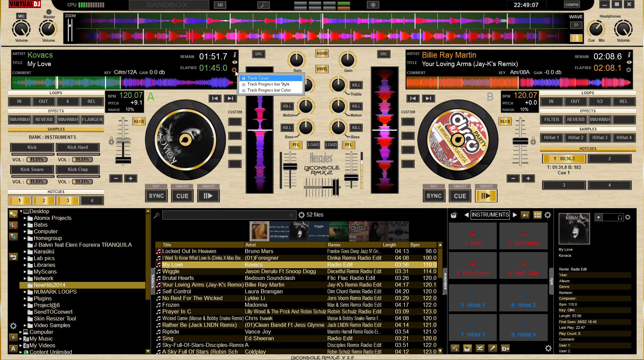This screenshot has height=360, width=644.
Task: Expand the Track Cover menu entry
Action: coord(244,78)
